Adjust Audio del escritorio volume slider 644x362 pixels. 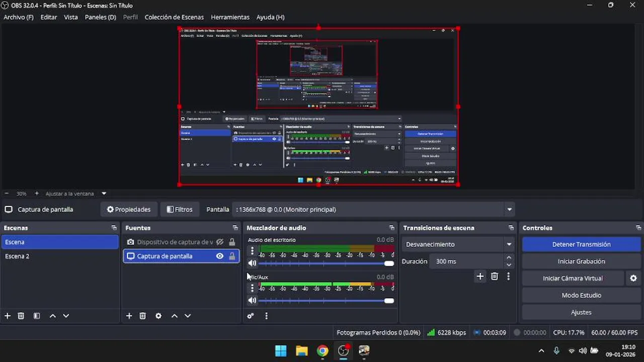coord(326,263)
